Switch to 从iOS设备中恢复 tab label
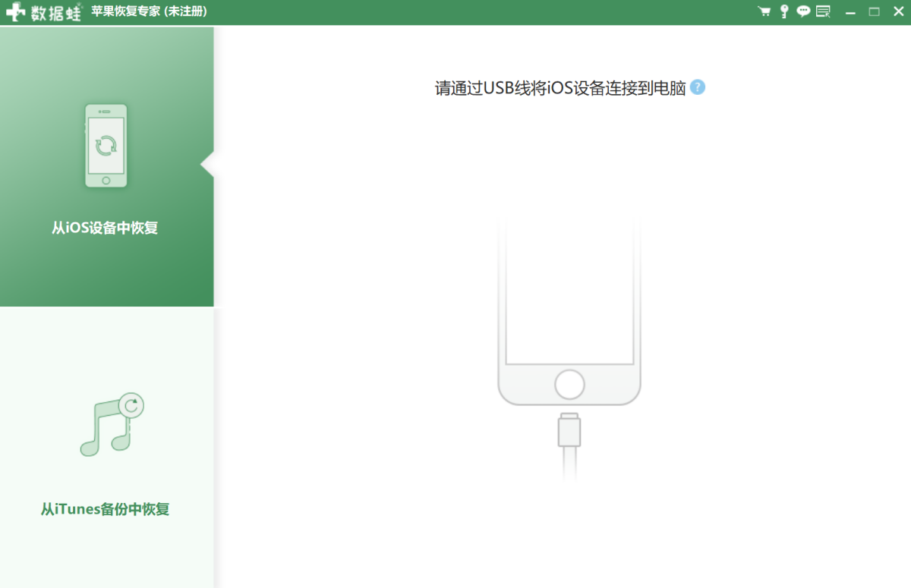Screen dimensions: 911x588 105,228
